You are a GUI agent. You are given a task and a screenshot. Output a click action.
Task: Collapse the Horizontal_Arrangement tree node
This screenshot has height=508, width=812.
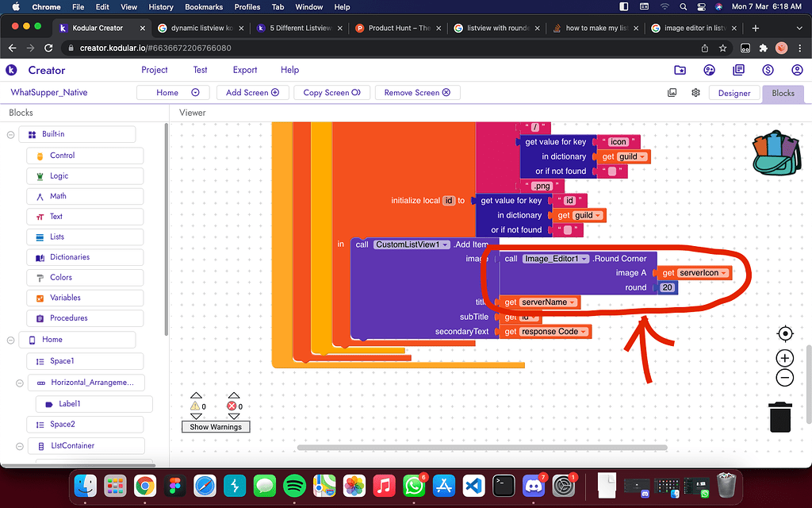pos(20,383)
